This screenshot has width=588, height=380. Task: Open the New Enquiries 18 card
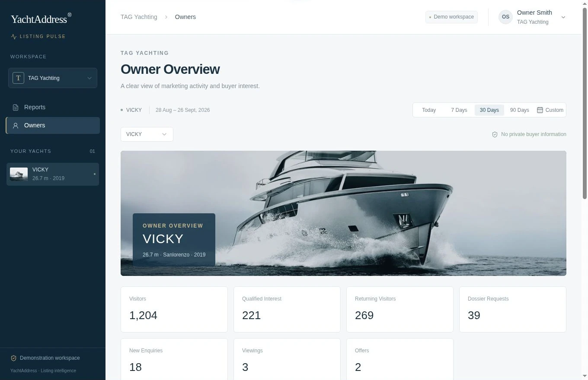click(x=174, y=359)
